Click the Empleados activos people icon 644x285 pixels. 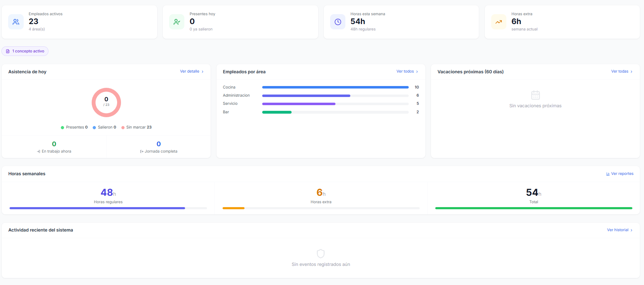pyautogui.click(x=16, y=22)
